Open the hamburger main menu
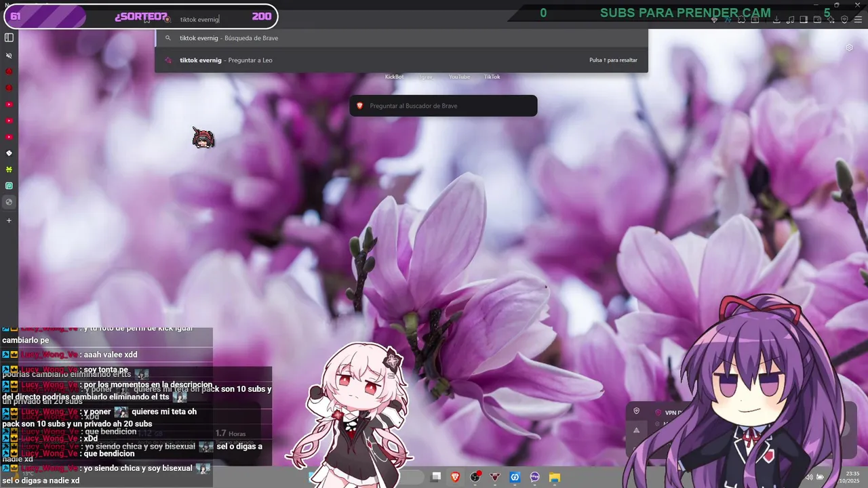The width and height of the screenshot is (868, 488). (858, 20)
